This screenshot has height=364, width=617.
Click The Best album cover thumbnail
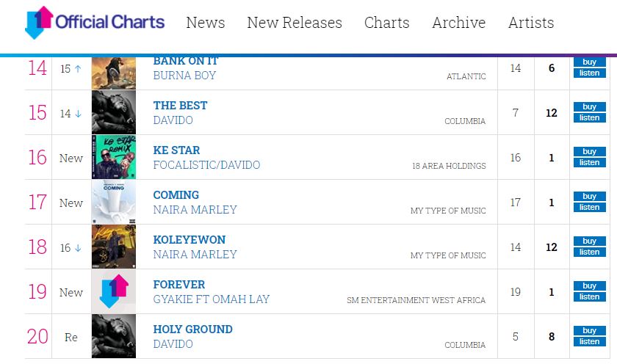[x=114, y=112]
